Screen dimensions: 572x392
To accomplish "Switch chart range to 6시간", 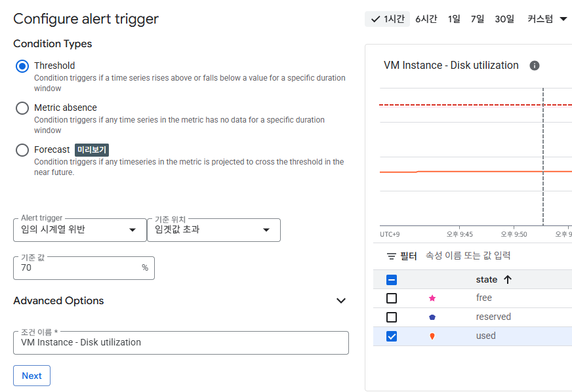I will 426,19.
